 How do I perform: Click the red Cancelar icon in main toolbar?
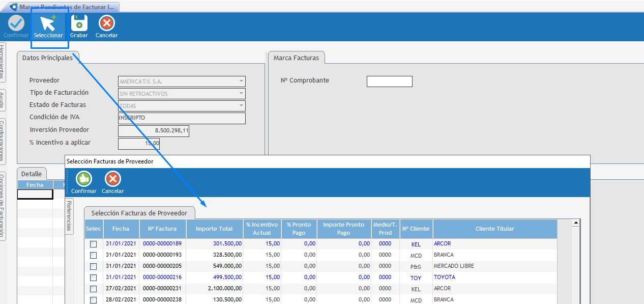coord(107,24)
